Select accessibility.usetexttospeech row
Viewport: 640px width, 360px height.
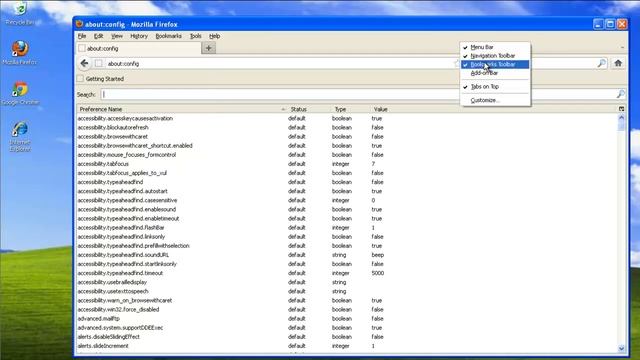click(x=347, y=291)
